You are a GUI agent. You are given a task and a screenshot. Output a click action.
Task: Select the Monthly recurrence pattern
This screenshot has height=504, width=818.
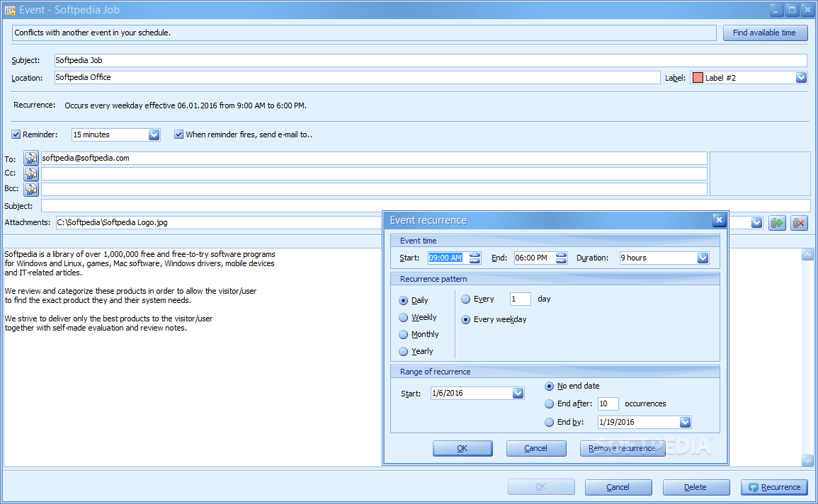pos(403,335)
